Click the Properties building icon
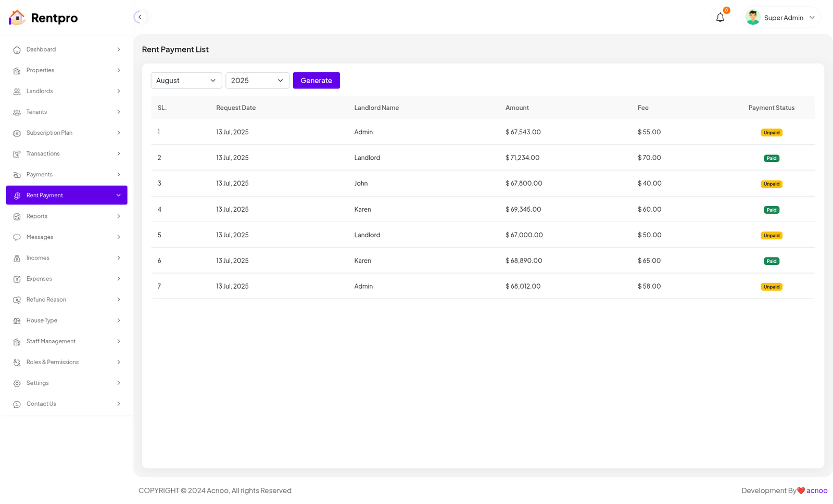 click(x=17, y=71)
